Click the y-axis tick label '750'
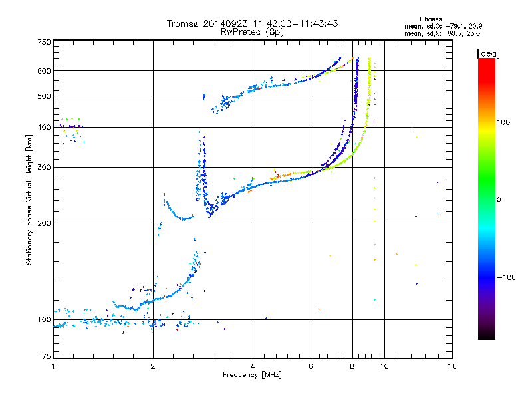The width and height of the screenshot is (532, 399). (x=44, y=42)
